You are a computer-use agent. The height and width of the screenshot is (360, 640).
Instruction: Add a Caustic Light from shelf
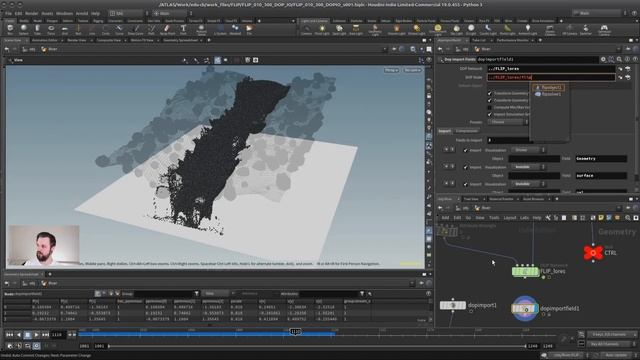tap(488, 30)
